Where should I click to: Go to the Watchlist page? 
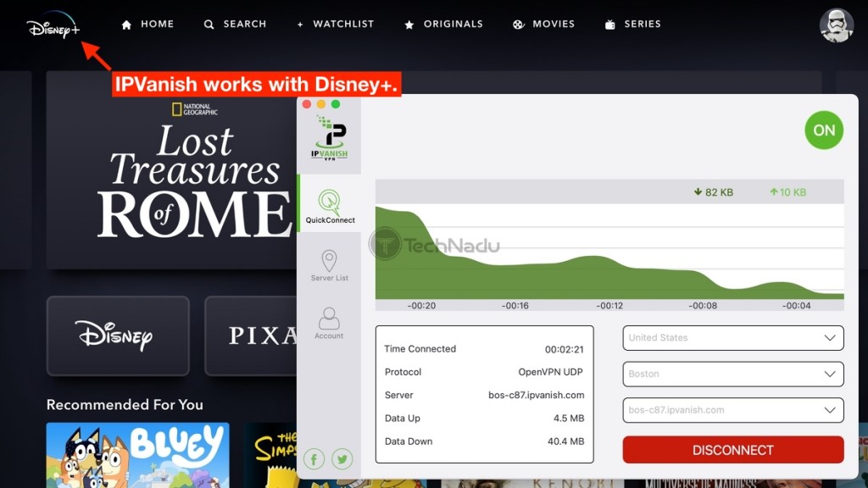pyautogui.click(x=336, y=25)
